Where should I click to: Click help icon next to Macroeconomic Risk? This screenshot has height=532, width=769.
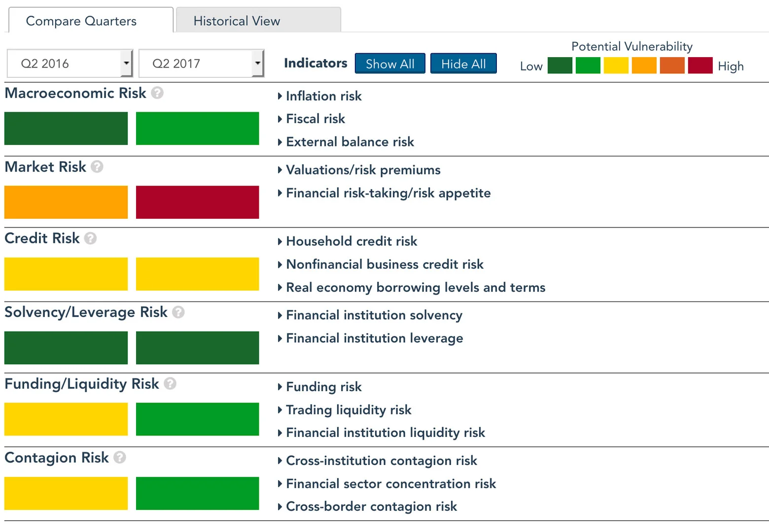pos(157,93)
